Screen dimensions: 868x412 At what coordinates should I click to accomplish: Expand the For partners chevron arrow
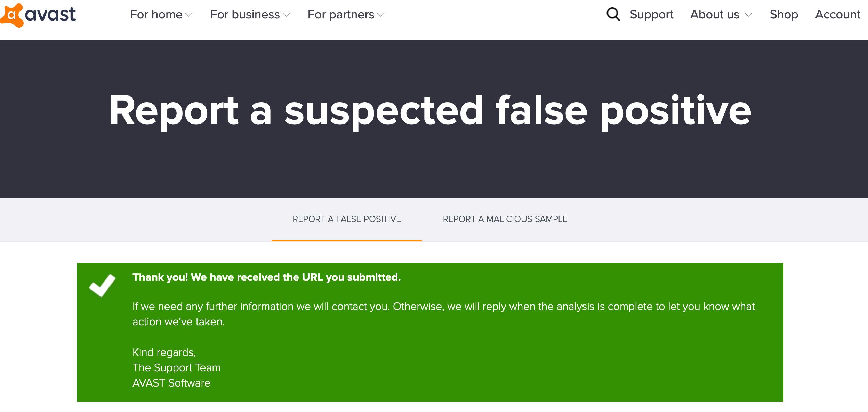click(381, 15)
